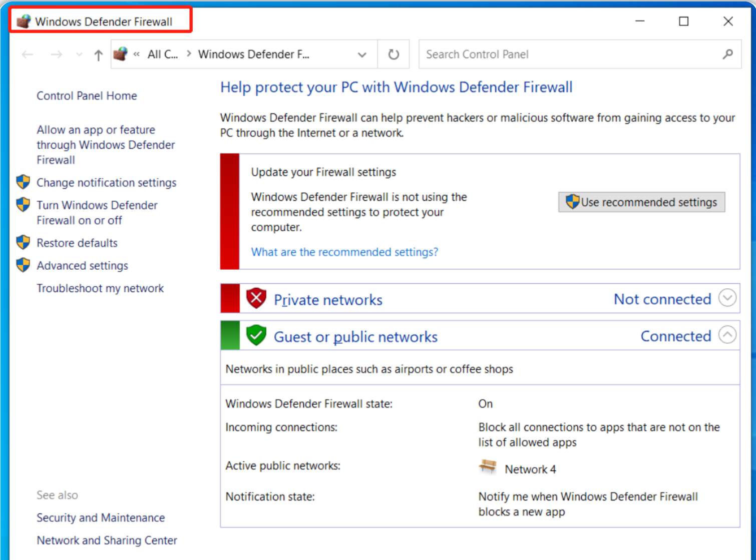Viewport: 756px width, 560px height.
Task: Click the shield icon beside Advanced settings
Action: click(23, 265)
